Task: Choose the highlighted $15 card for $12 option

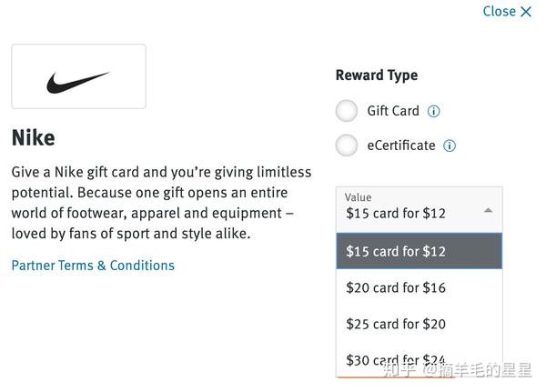Action: point(419,251)
